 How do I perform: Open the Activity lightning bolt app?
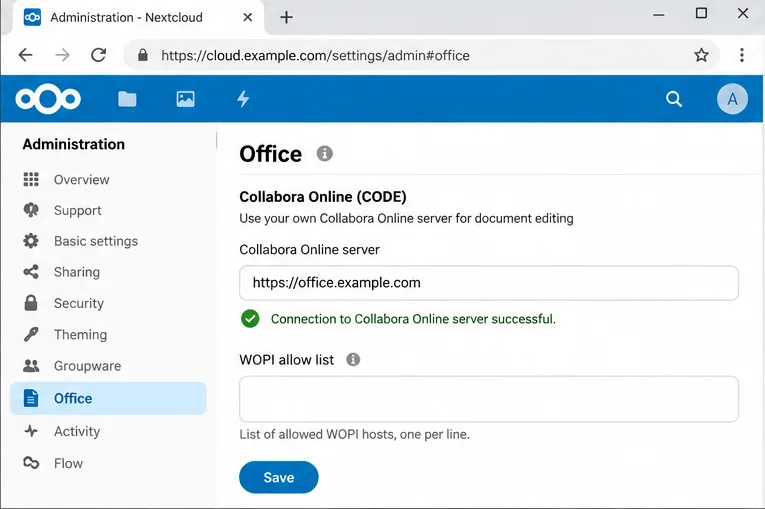pos(243,99)
